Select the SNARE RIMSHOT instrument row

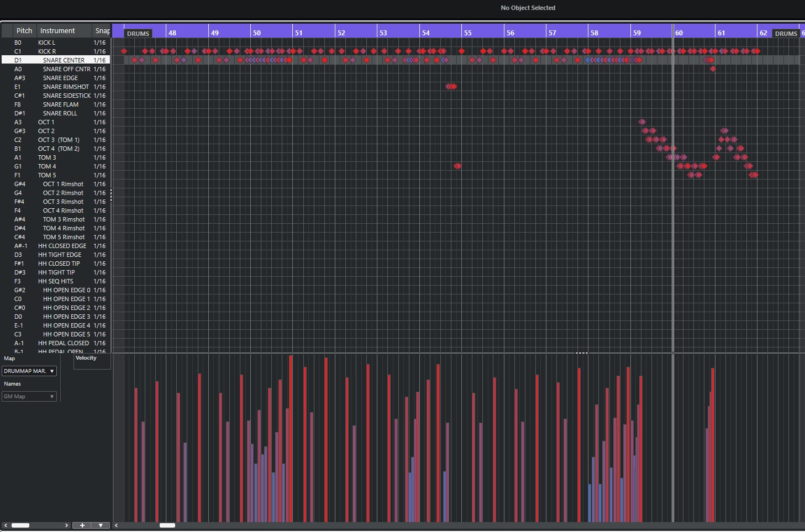coord(65,87)
